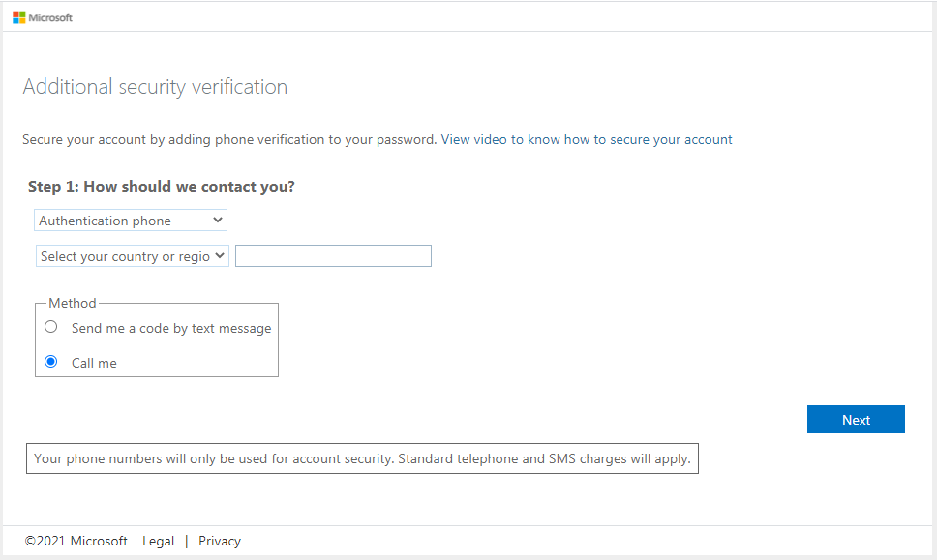Click the "Call me" label text
Screen dimensions: 937x560
[94, 363]
